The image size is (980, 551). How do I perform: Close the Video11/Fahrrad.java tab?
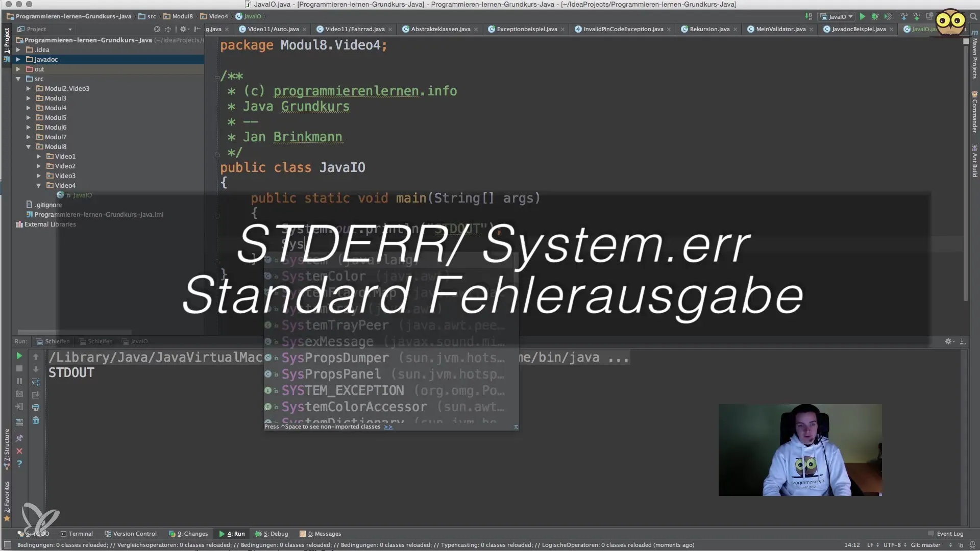click(x=390, y=30)
